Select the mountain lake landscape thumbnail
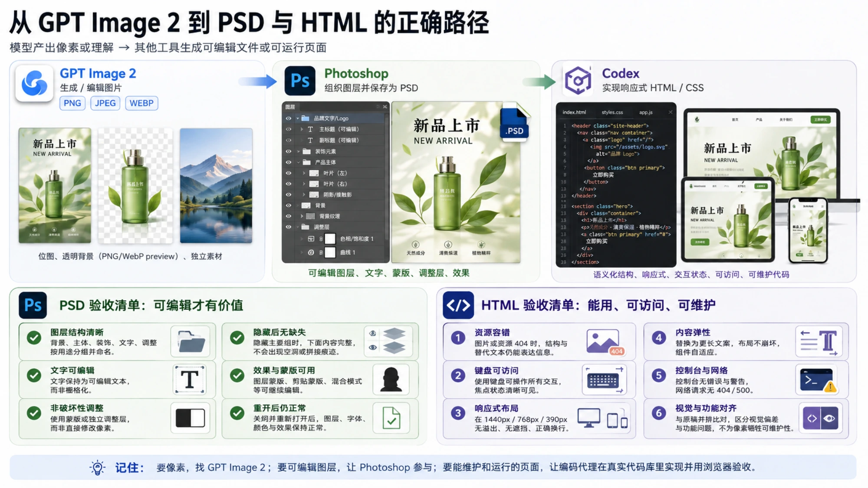The width and height of the screenshot is (868, 488). (216, 185)
